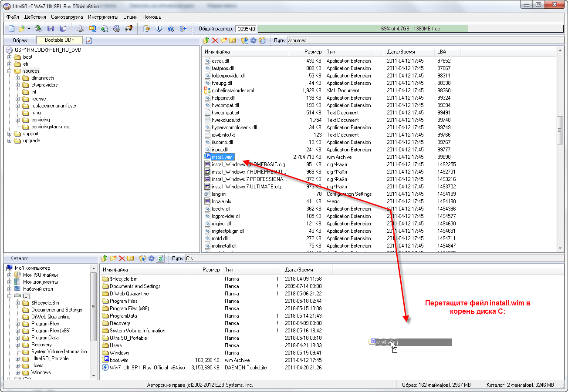The height and width of the screenshot is (392, 568).
Task: Open the dropdown arrow beside the Open icon
Action: point(29,29)
